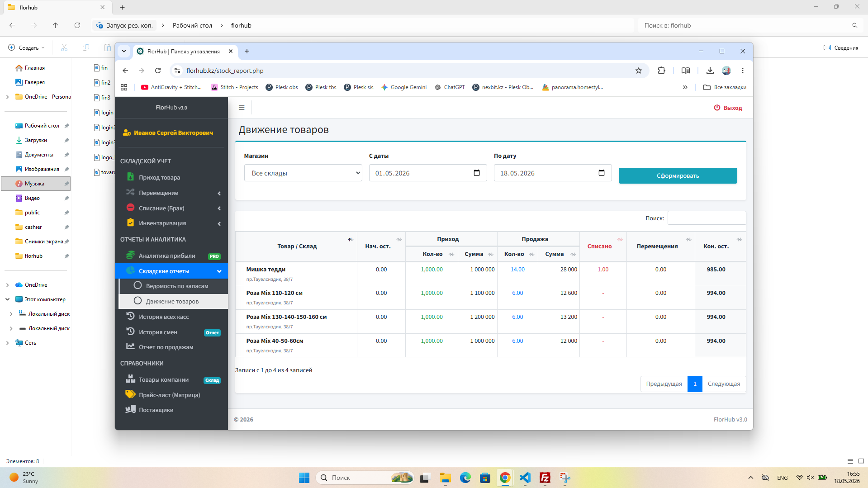The height and width of the screenshot is (488, 868).
Task: Open the Создать dropdown in Explorer
Action: (x=27, y=47)
